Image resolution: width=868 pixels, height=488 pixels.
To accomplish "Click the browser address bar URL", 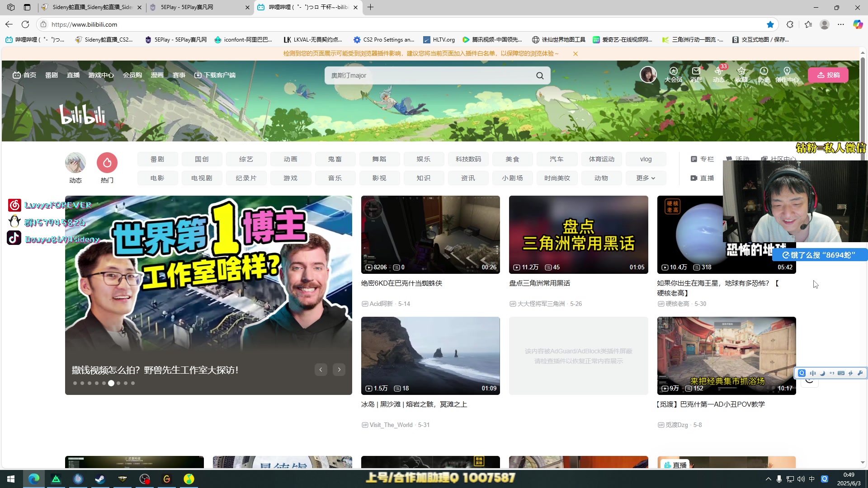I will pos(84,24).
